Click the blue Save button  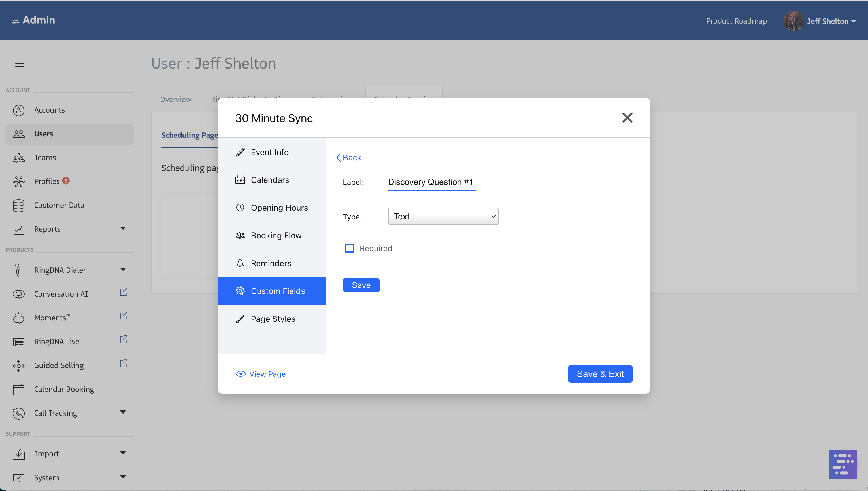point(361,285)
